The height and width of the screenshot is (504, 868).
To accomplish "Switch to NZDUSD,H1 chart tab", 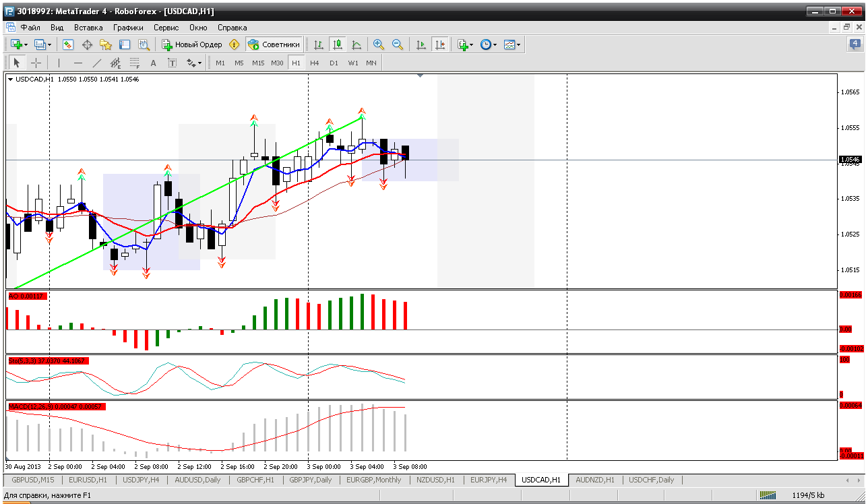I will click(x=436, y=480).
